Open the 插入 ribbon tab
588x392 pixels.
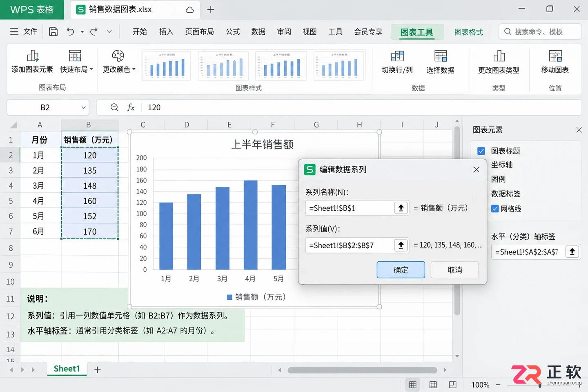coord(166,31)
